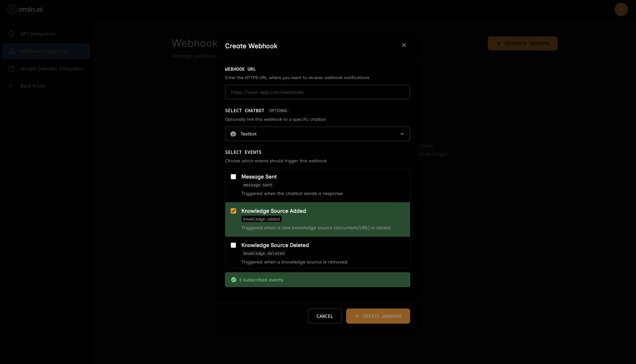Open the API Integration menu item
Image resolution: width=636 pixels, height=364 pixels.
coord(38,34)
